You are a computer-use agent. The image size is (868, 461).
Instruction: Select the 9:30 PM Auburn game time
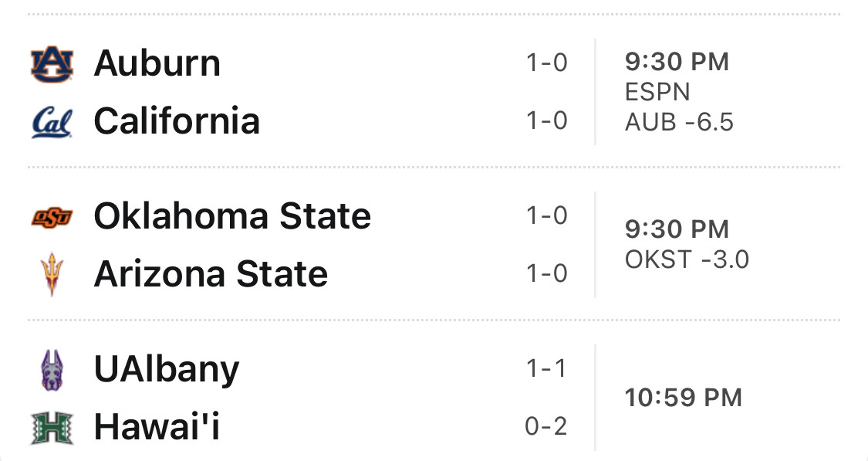677,62
